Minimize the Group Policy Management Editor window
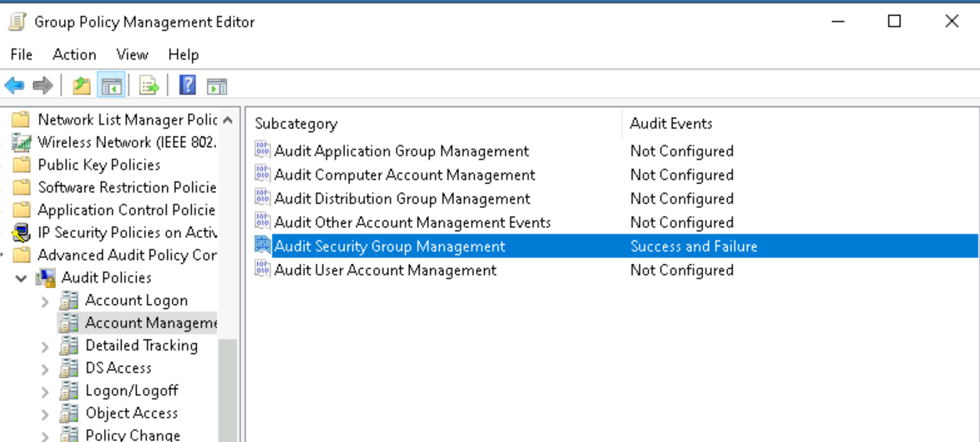This screenshot has height=442, width=980. pos(838,21)
